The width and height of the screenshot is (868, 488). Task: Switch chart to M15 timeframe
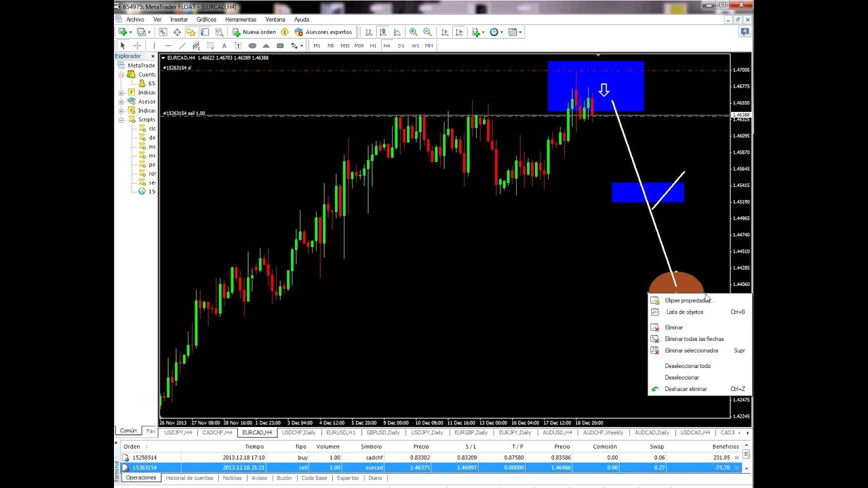point(345,46)
